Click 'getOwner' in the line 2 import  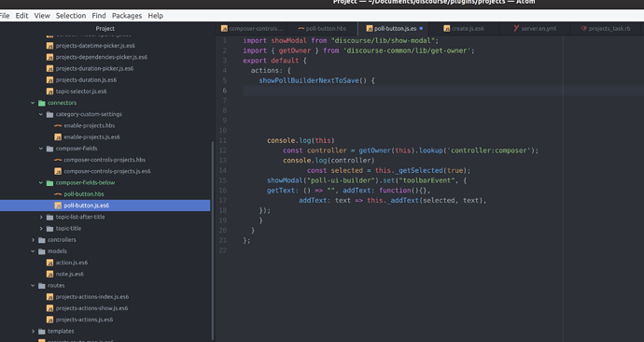pyautogui.click(x=295, y=50)
